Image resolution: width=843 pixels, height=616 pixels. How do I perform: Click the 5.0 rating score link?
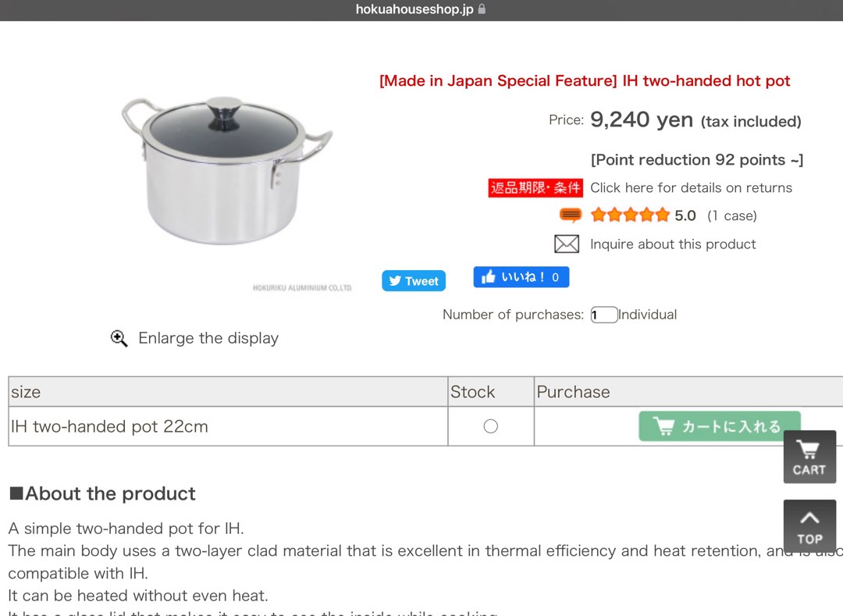tap(687, 215)
